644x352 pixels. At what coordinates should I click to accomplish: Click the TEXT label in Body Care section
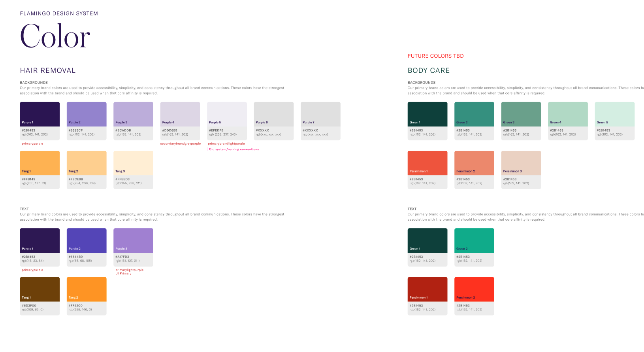[x=412, y=209]
